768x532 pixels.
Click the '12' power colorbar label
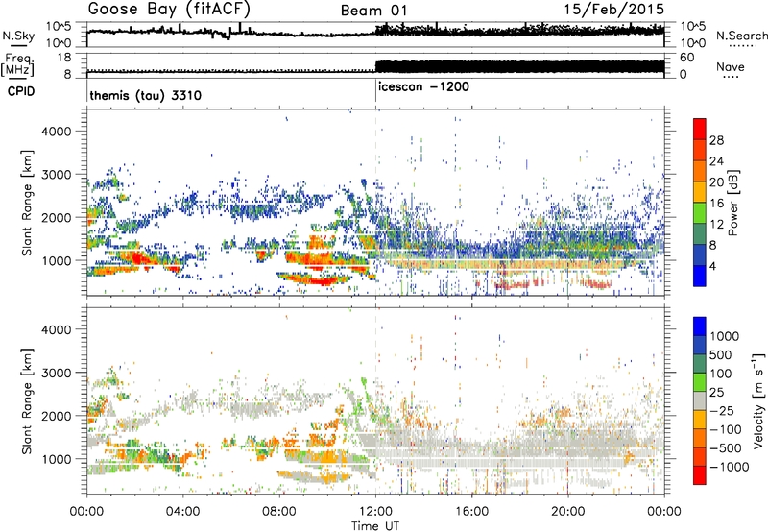tap(716, 225)
